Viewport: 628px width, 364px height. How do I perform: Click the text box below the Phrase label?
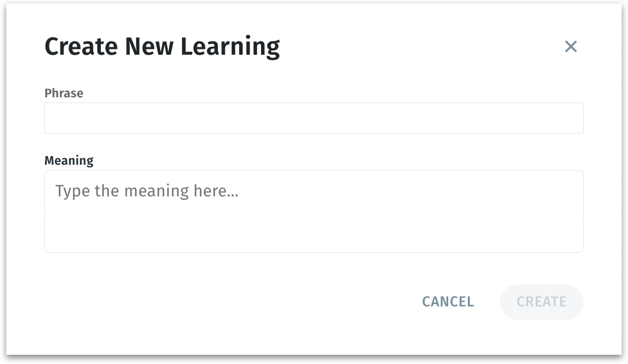[x=313, y=118]
